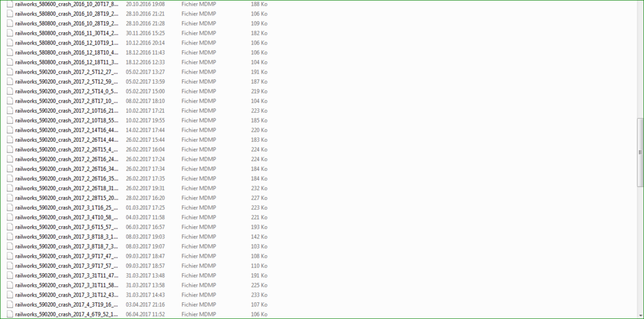The height and width of the screenshot is (319, 644).
Task: Click file name railworks_590200_crash_2017_4_3T19_16_...
Action: coord(66,305)
